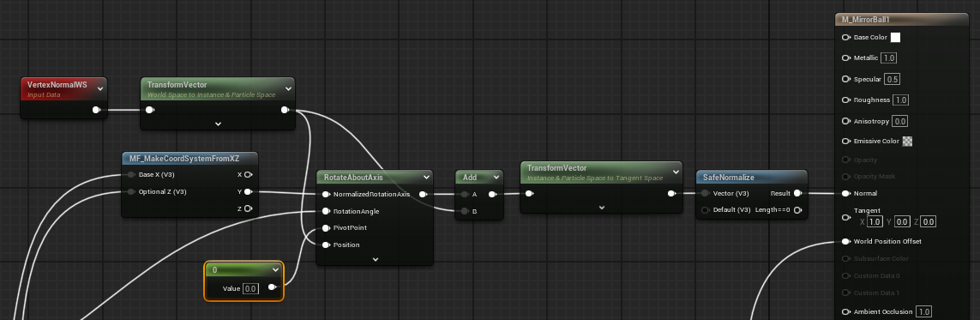Click the constant node Value field
The width and height of the screenshot is (980, 320).
250,288
